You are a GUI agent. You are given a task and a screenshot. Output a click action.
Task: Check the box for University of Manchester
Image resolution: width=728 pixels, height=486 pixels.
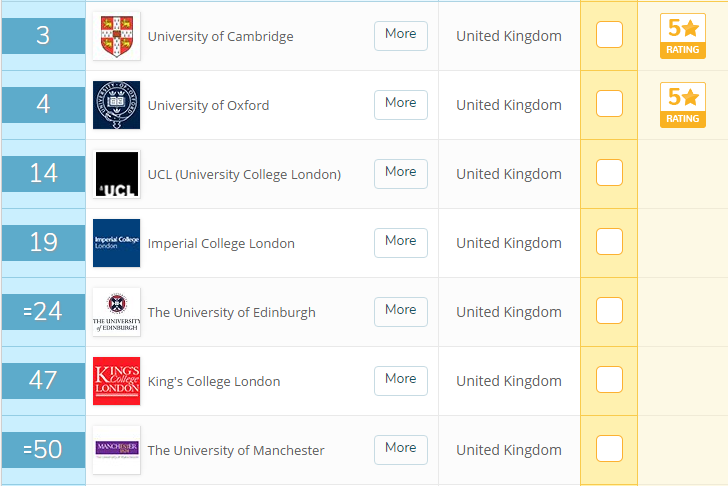coord(609,449)
